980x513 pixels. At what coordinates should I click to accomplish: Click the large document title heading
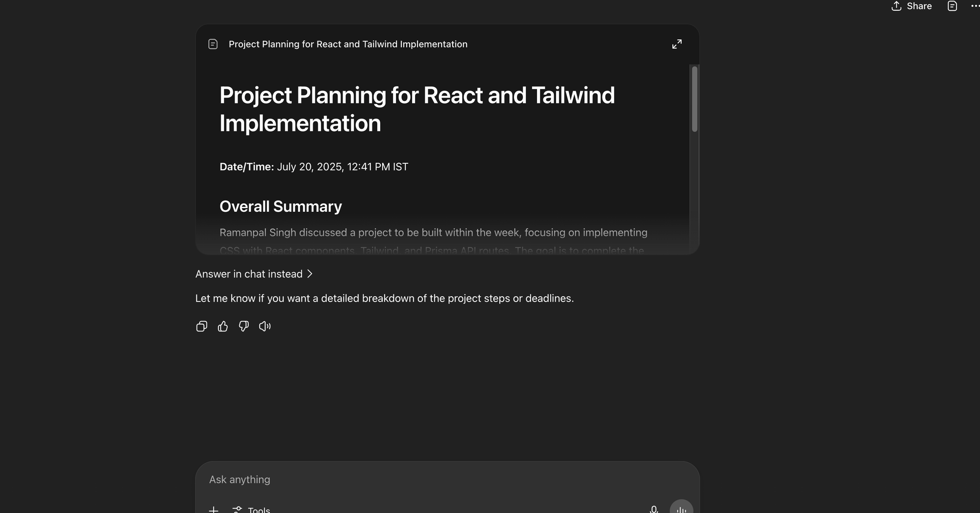tap(417, 109)
